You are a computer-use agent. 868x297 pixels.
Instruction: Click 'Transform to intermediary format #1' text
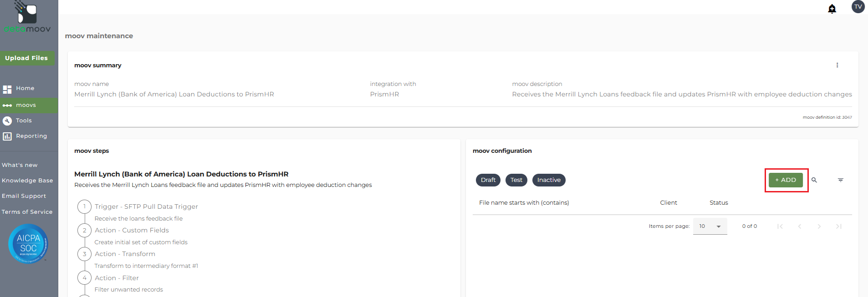coord(146,266)
